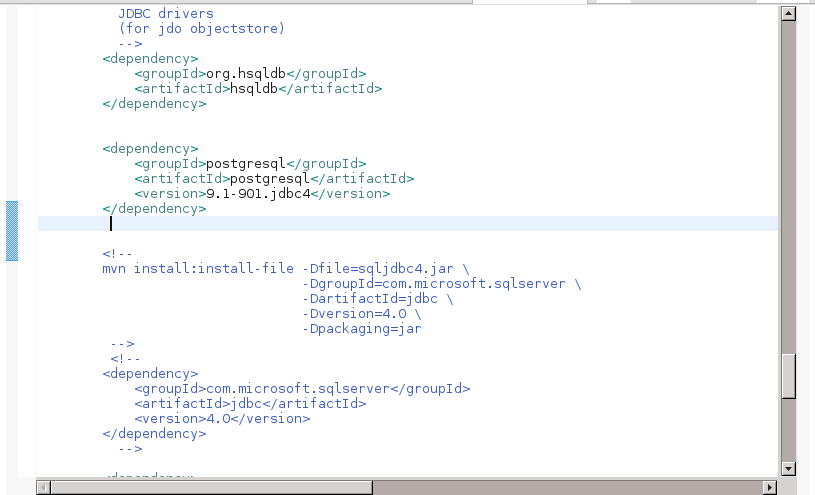The width and height of the screenshot is (815, 495).
Task: Click the horizontal scrollbar left arrow
Action: pos(44,488)
